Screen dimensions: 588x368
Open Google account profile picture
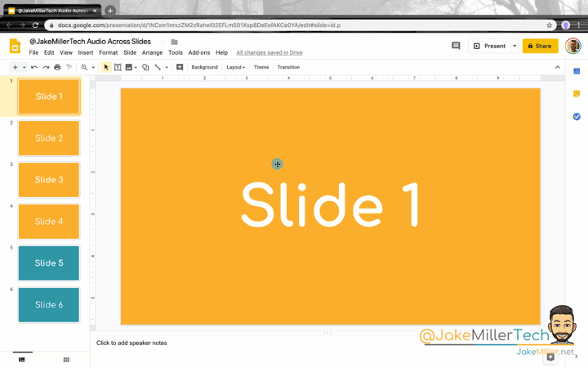click(572, 46)
